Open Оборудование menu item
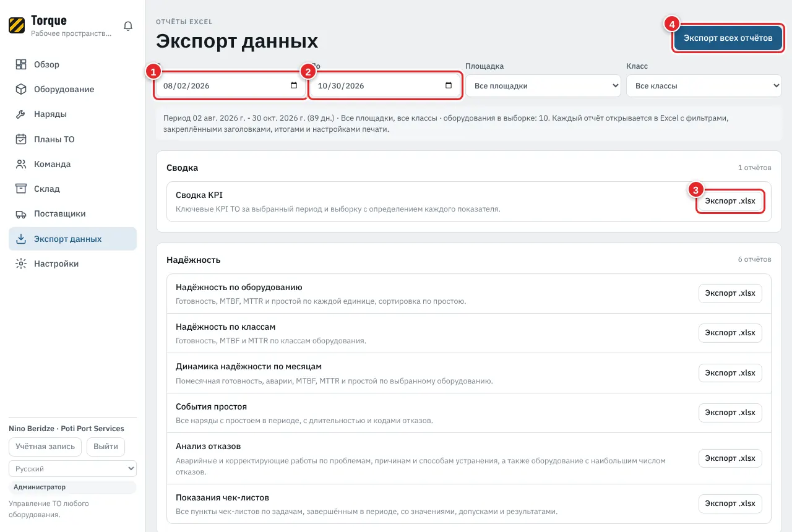792x532 pixels. (72, 89)
